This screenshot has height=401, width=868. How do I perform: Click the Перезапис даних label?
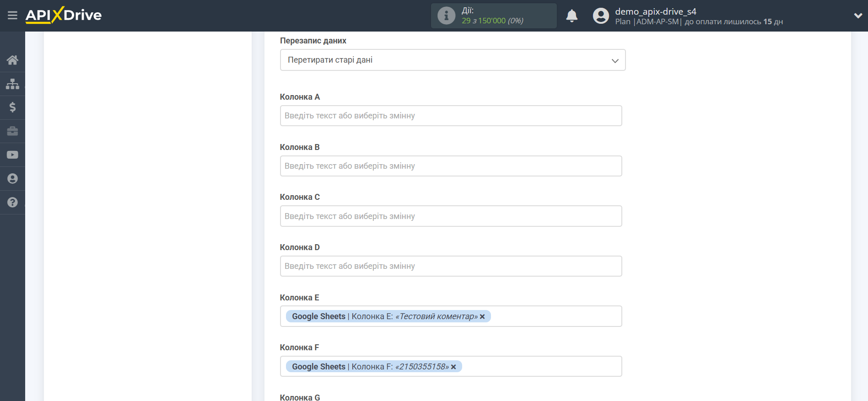(x=313, y=41)
